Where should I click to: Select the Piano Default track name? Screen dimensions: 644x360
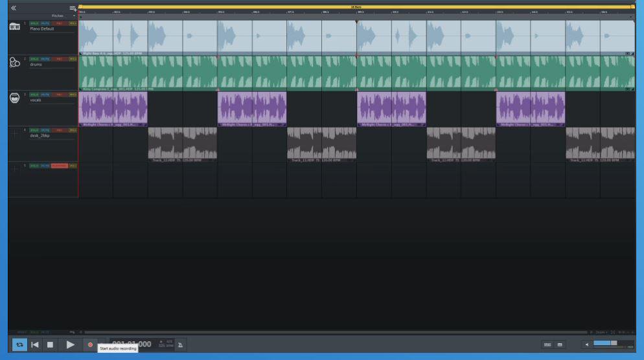tap(42, 28)
